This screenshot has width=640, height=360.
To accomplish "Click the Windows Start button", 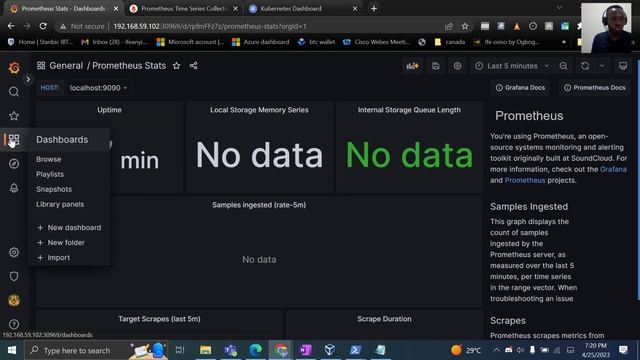I will pyautogui.click(x=11, y=350).
